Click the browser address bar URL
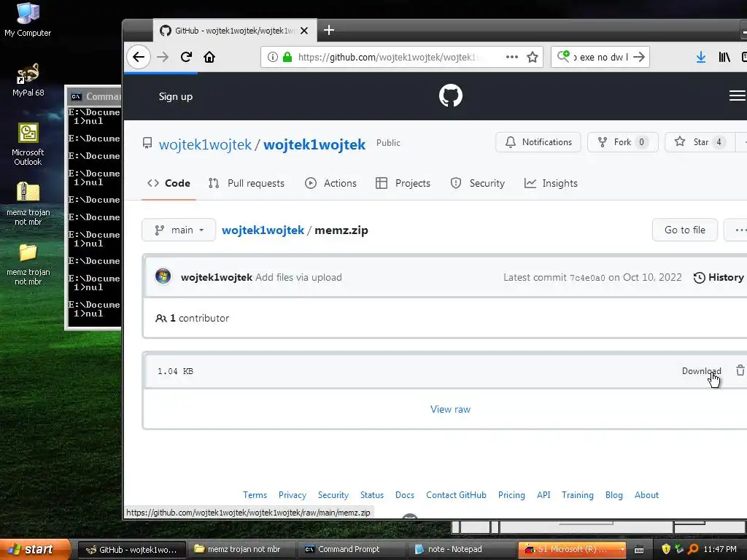The width and height of the screenshot is (747, 560). pos(388,57)
